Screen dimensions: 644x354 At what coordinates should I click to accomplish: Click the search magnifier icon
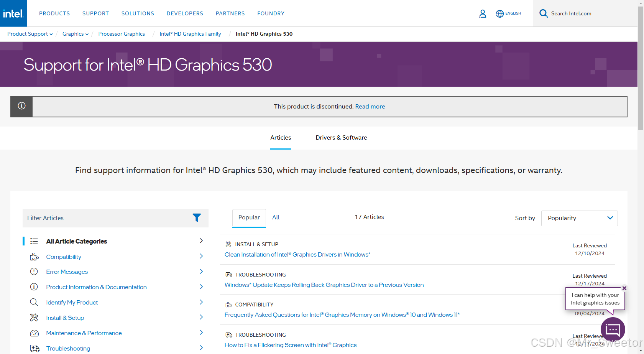pos(543,13)
